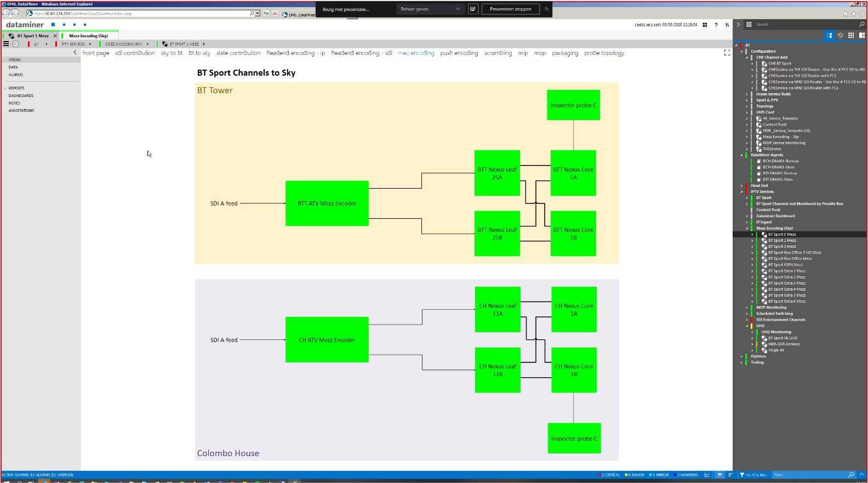Open the Mezz Encoding (Sky) breadcrumb dropdown arrow
The width and height of the screenshot is (868, 483).
pos(147,44)
